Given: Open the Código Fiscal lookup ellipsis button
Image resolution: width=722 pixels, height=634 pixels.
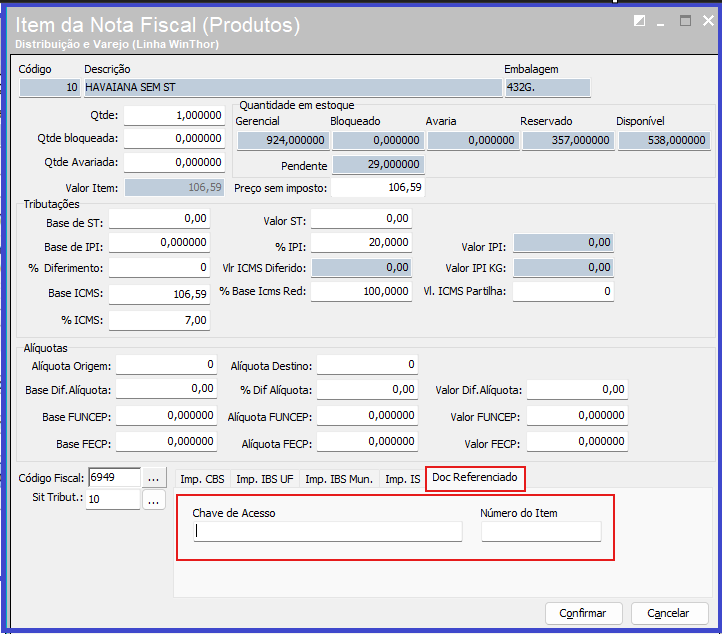Looking at the screenshot, I should (153, 478).
